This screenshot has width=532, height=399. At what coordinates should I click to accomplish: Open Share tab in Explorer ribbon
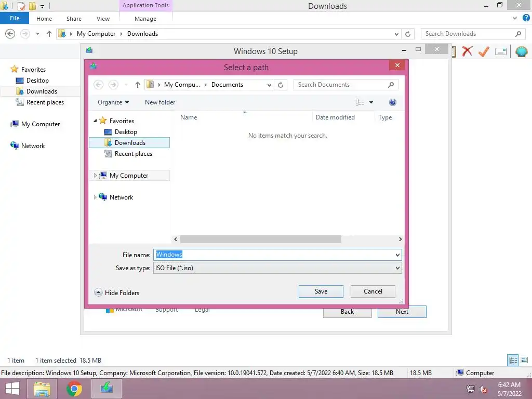click(74, 19)
